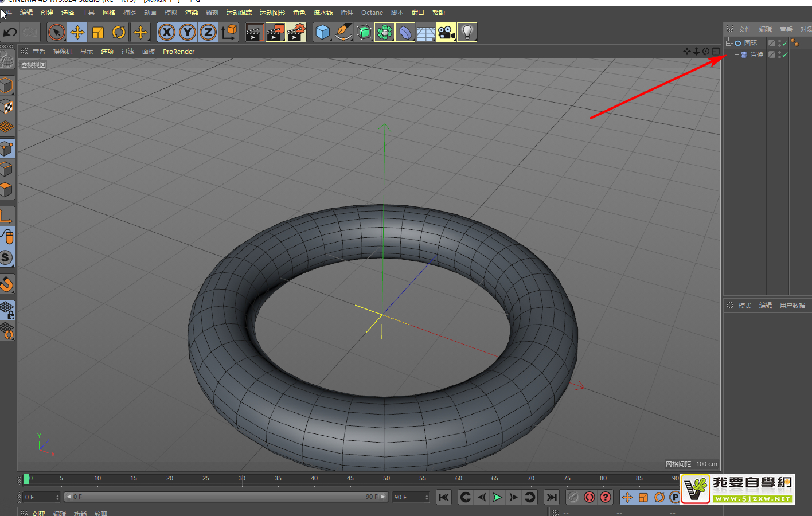Viewport: 812px width, 516px height.
Task: Open the Camera objects dropdown
Action: [446, 32]
